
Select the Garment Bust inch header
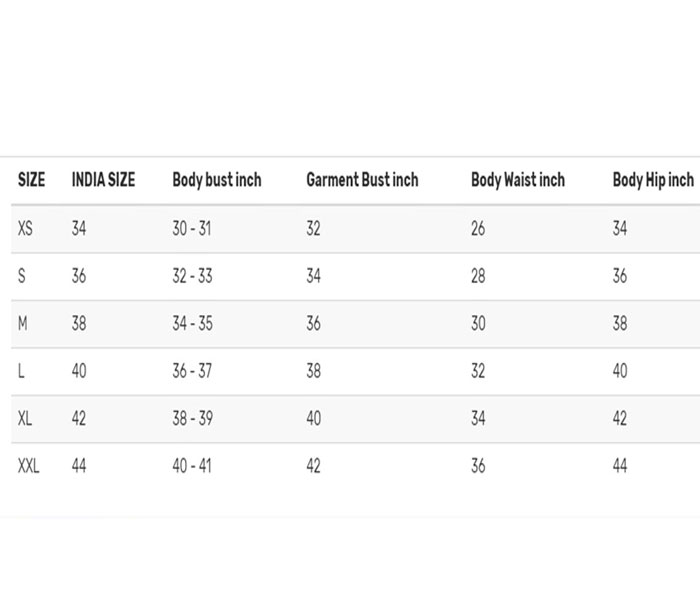click(x=362, y=180)
